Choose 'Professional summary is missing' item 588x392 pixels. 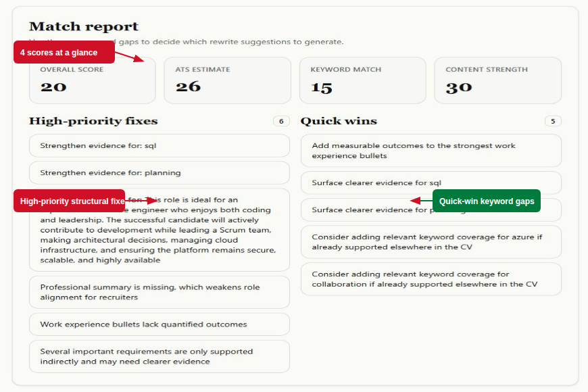click(160, 292)
